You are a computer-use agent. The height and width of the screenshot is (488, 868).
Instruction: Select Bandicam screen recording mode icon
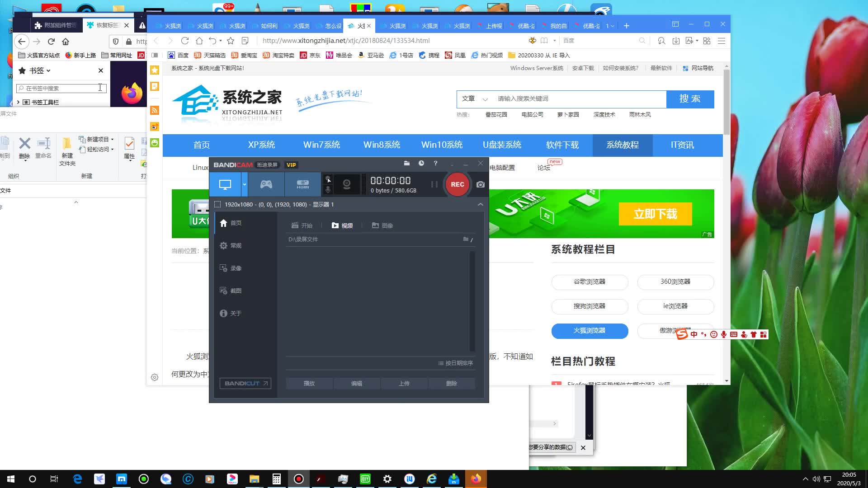pos(225,184)
